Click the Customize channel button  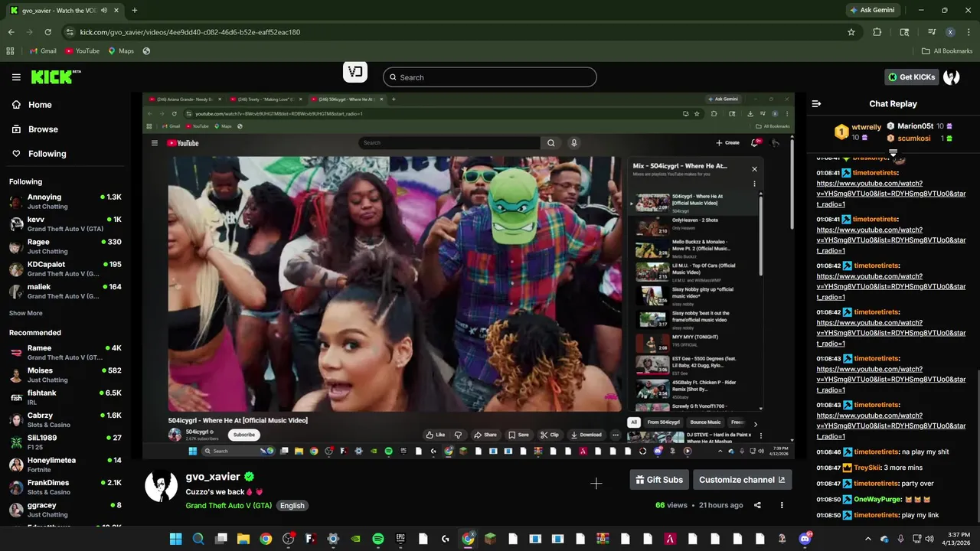coord(742,480)
